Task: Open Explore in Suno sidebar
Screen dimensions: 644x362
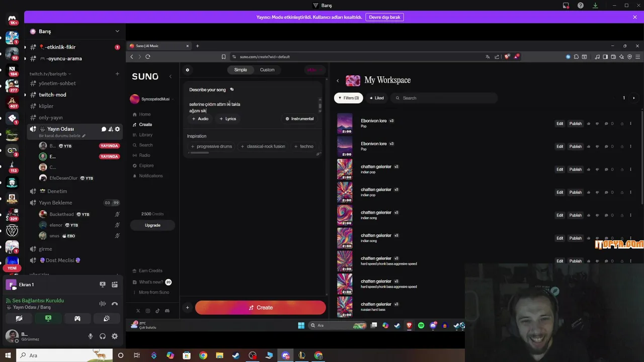Action: pyautogui.click(x=146, y=165)
